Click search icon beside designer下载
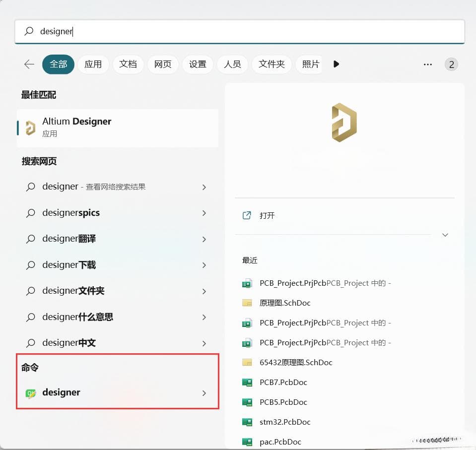 (x=31, y=265)
